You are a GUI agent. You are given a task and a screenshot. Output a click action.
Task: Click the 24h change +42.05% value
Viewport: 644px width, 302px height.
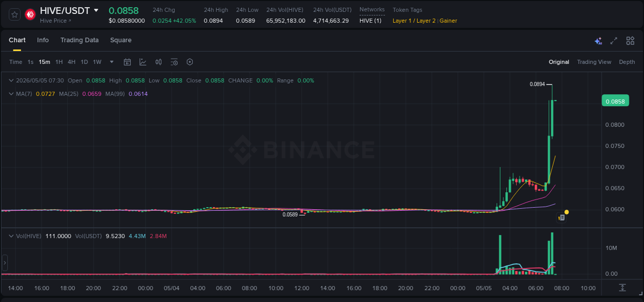tap(184, 21)
